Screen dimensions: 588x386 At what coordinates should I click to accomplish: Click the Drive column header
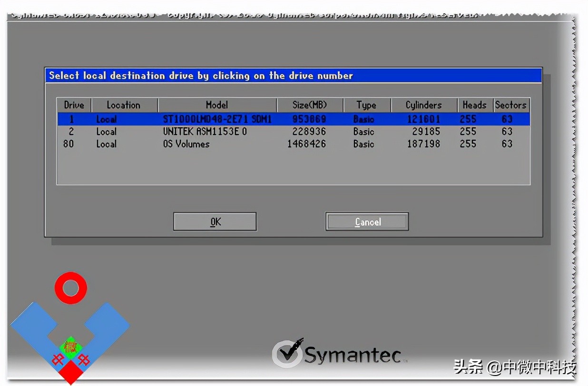pos(74,105)
